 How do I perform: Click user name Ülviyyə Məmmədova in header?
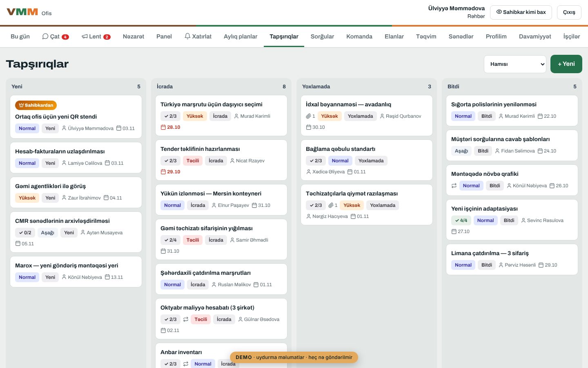click(457, 8)
